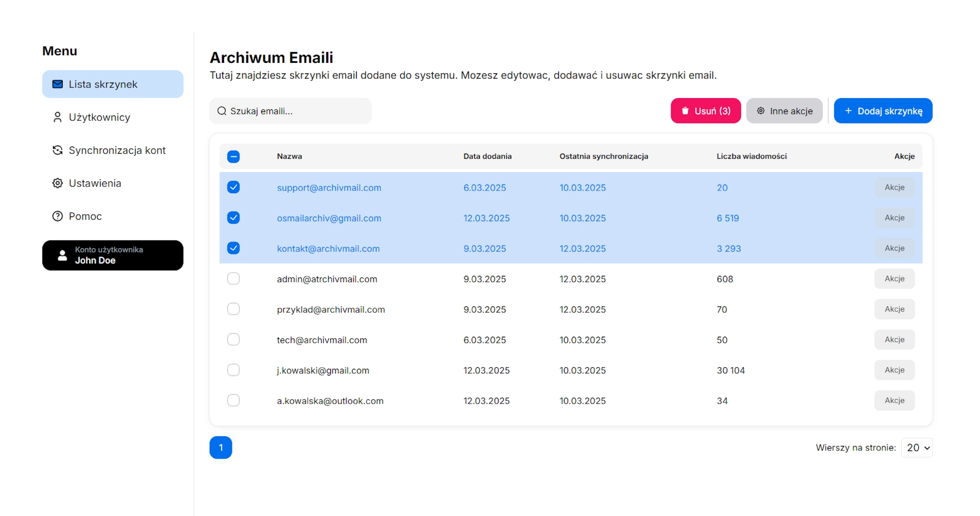Click the Inne akcje button
Image resolution: width=980 pixels, height=516 pixels.
click(x=784, y=111)
